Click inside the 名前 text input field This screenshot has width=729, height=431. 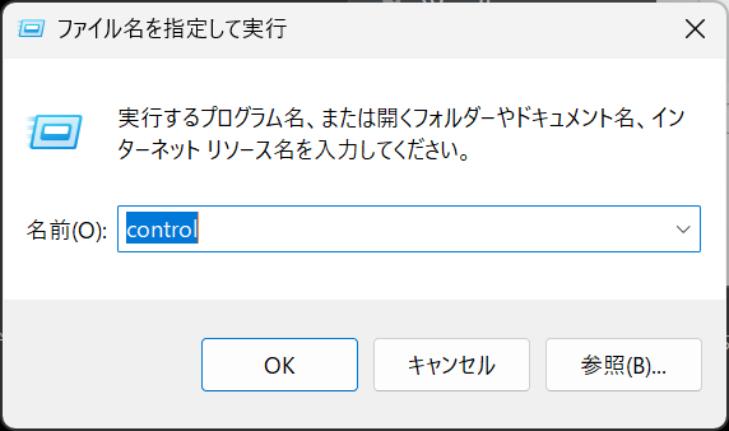(x=409, y=229)
